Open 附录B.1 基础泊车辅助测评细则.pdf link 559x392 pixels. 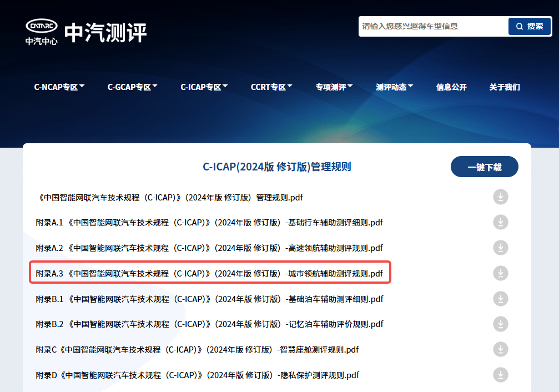210,299
